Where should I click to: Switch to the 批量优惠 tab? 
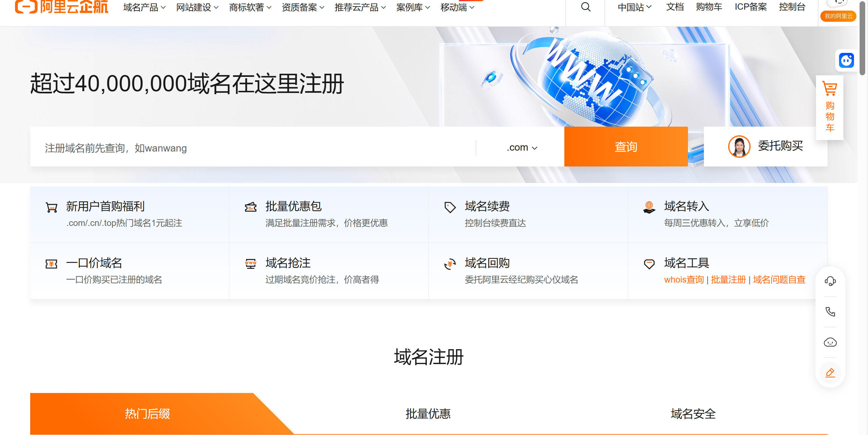pos(428,414)
